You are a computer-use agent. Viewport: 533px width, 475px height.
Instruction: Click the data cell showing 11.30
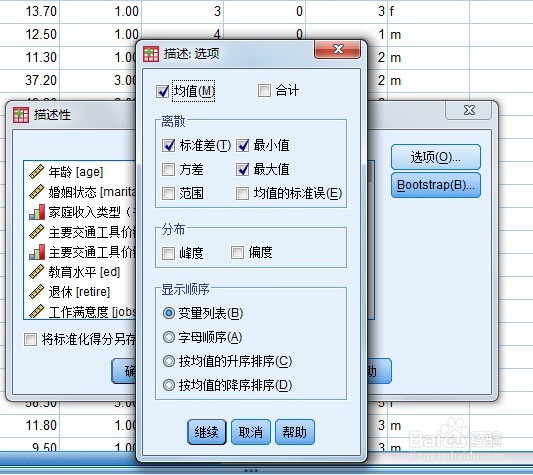tap(30, 57)
